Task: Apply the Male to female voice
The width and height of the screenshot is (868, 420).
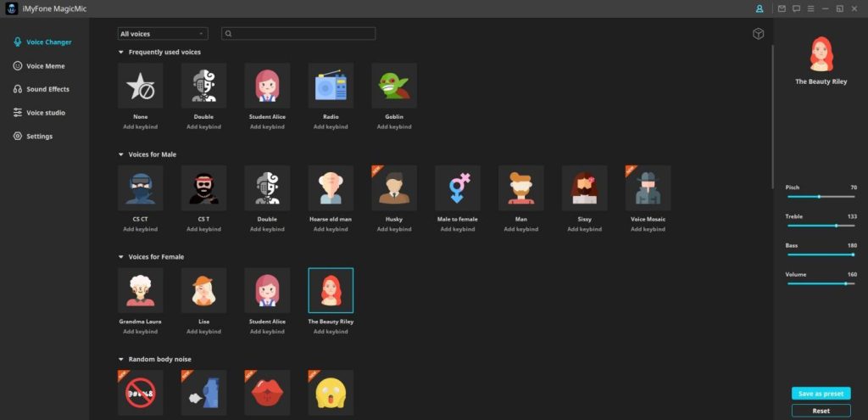Action: point(458,188)
